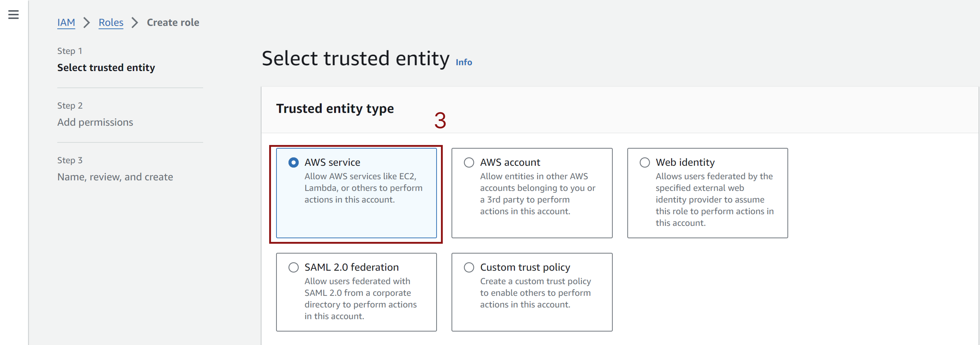Click the AWS service card description text
Screen dimensions: 980x345
point(363,188)
